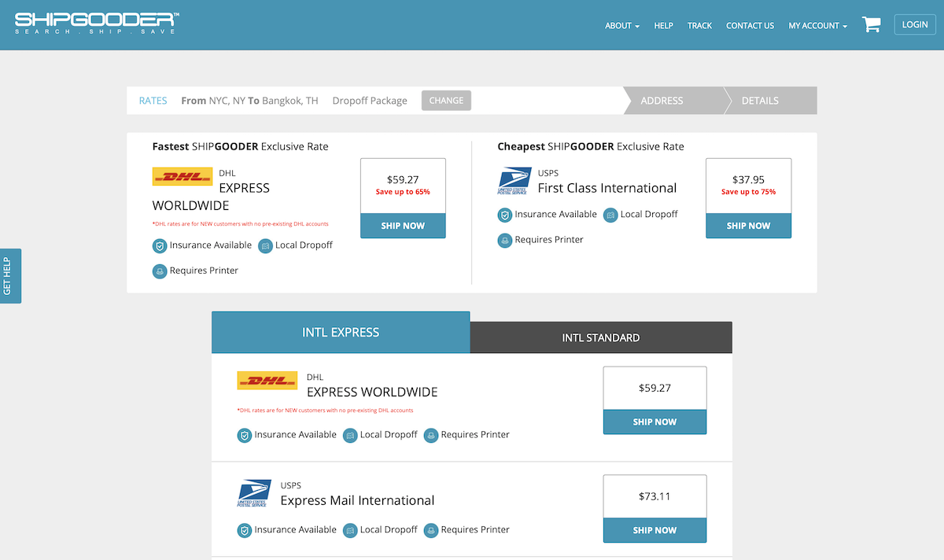Open the GET HELP side tab

[9, 276]
